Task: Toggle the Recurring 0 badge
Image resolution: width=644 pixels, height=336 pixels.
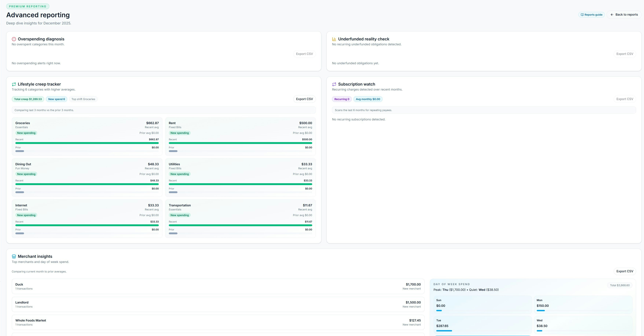Action: tap(342, 99)
